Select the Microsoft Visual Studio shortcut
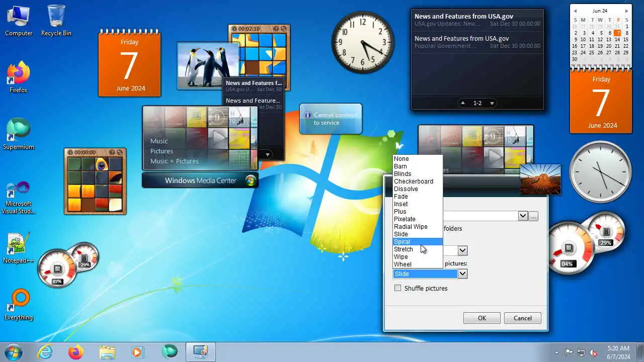Viewport: 644px width, 362px height. pyautogui.click(x=19, y=198)
